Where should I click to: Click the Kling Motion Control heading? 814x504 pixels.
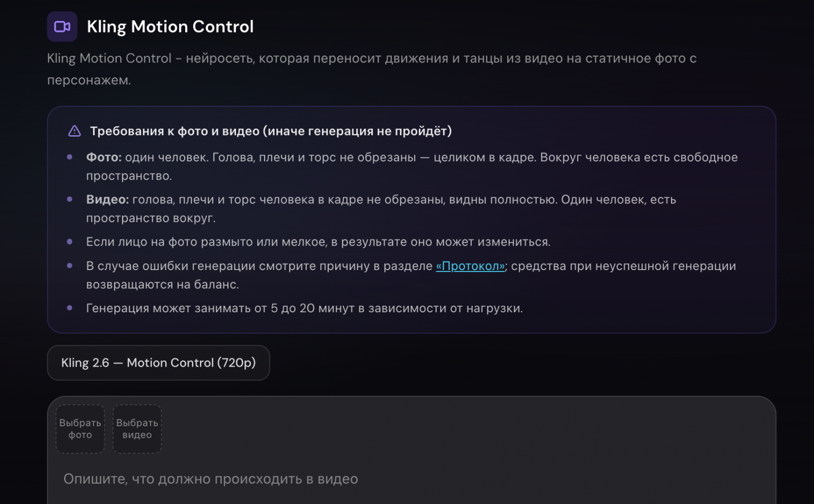(170, 26)
